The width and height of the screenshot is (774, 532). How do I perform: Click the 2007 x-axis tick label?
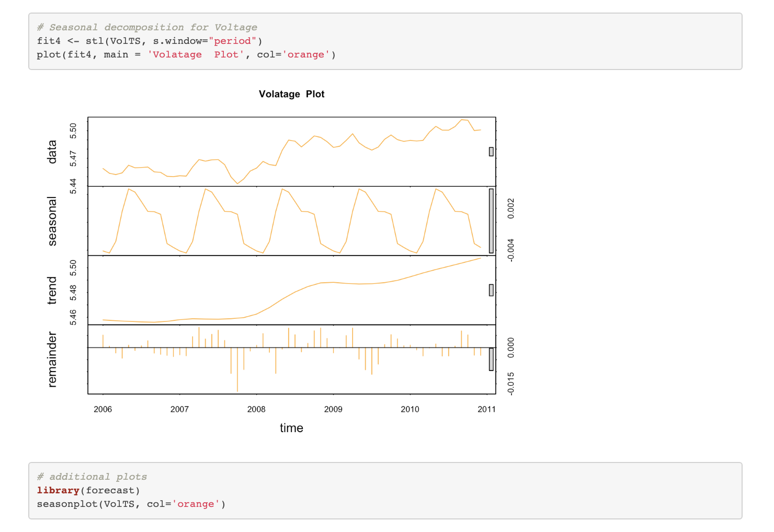tap(179, 409)
